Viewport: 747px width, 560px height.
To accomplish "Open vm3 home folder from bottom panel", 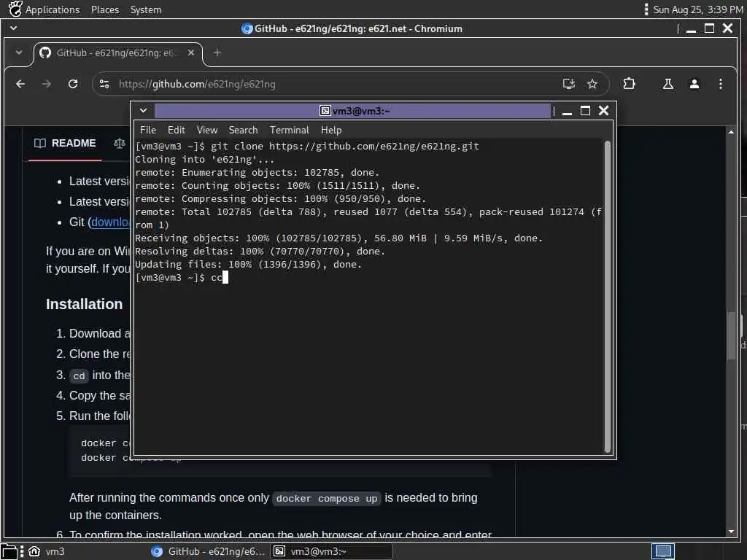I will point(46,551).
